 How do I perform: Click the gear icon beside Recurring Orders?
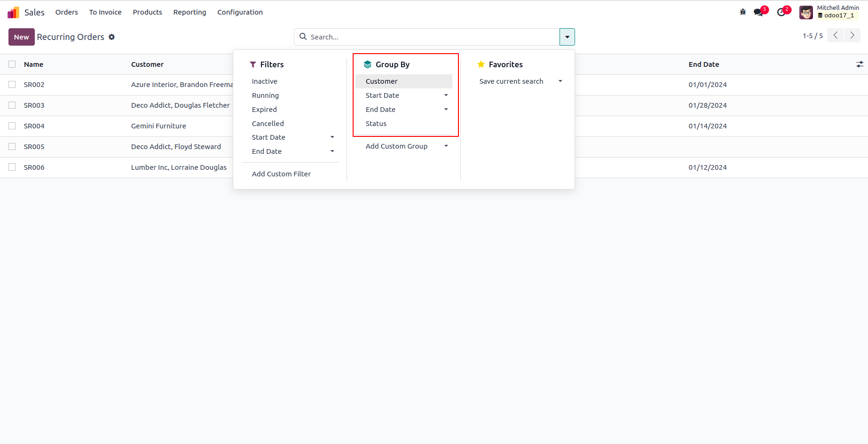(x=112, y=37)
